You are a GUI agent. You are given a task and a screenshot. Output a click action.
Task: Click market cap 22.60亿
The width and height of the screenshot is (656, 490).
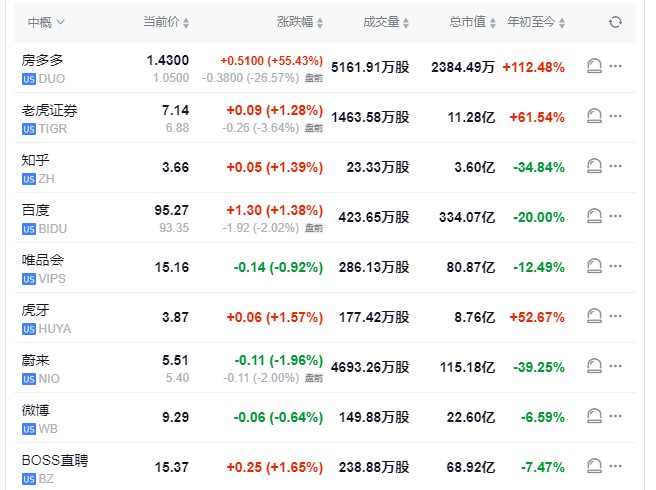(x=471, y=417)
